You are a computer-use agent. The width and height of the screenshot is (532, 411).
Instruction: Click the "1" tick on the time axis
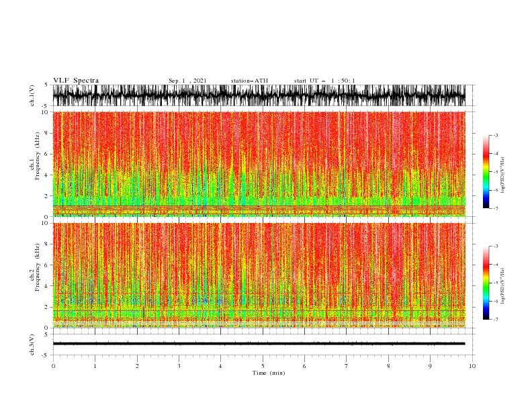95,366
